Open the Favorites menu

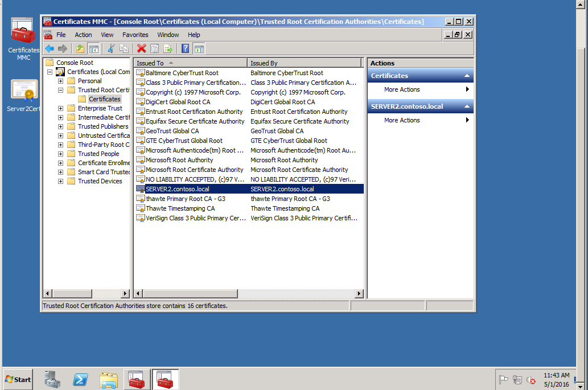(x=135, y=35)
